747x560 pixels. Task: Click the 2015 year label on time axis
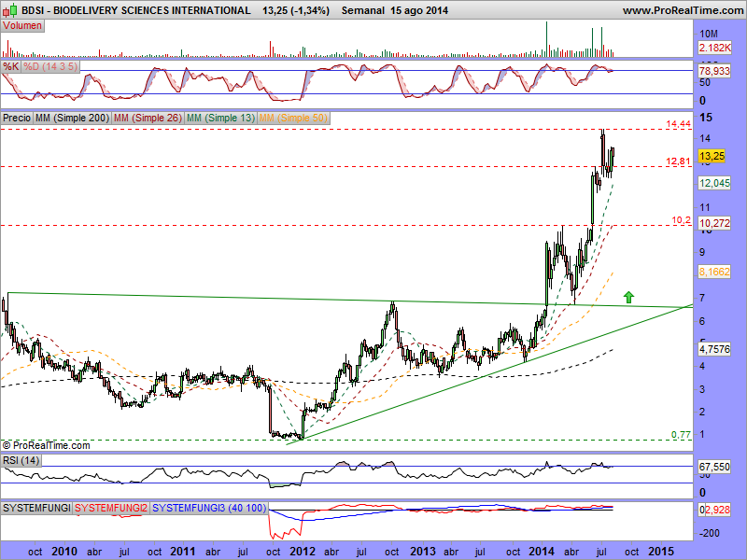pos(661,552)
